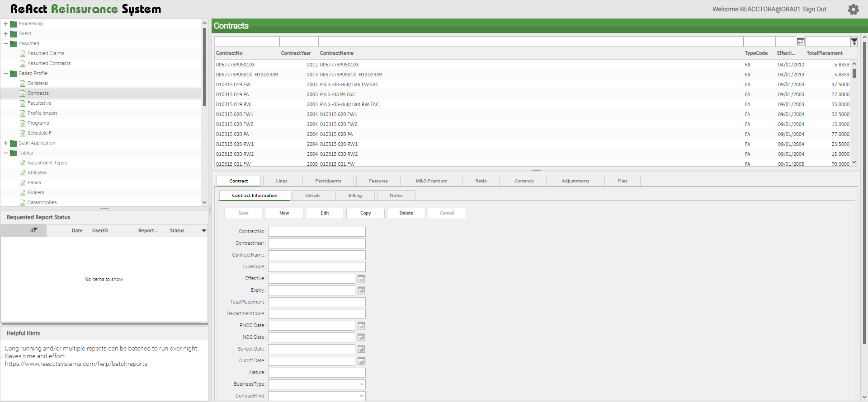Open the settings gear icon

(x=853, y=9)
